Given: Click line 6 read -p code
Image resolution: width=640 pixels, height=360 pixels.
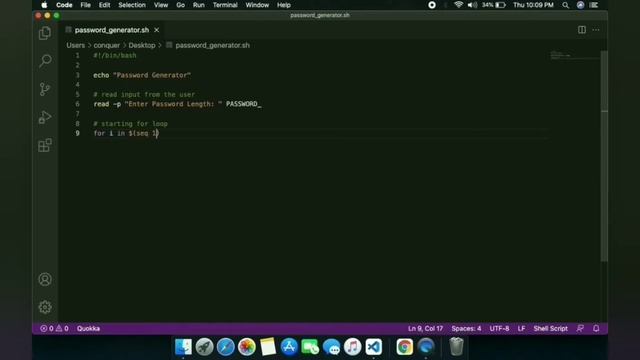Looking at the screenshot, I should tap(178, 104).
